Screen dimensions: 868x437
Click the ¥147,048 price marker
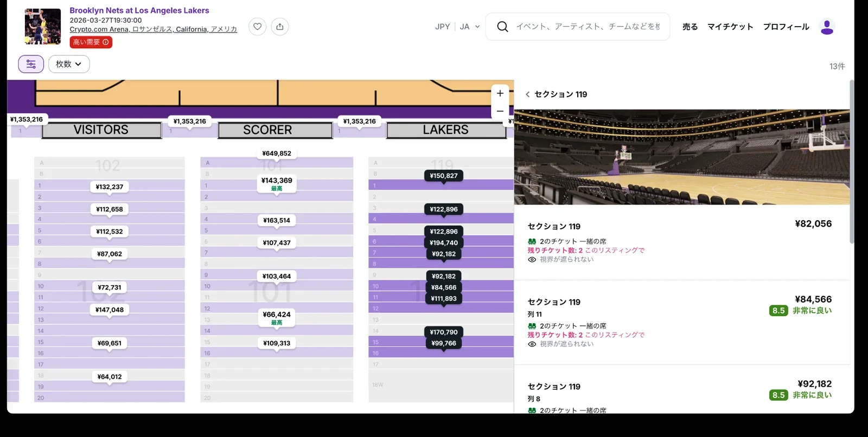click(x=110, y=310)
